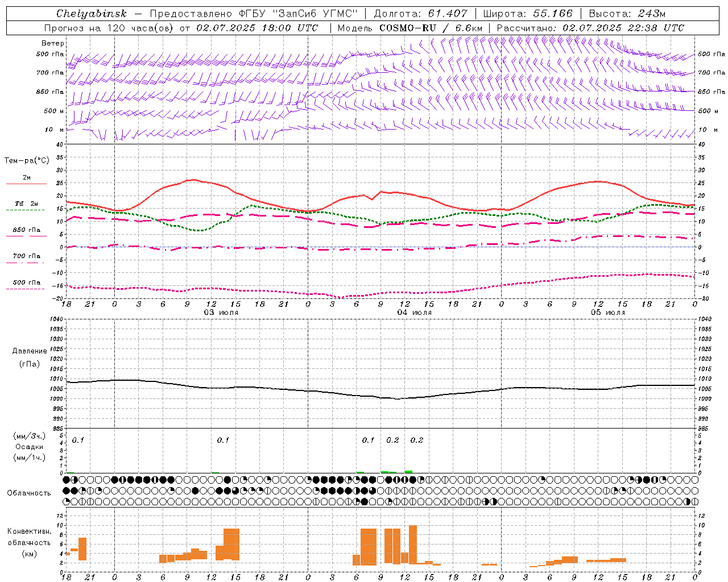Click the 'Ветер' wind panel label

53,43
